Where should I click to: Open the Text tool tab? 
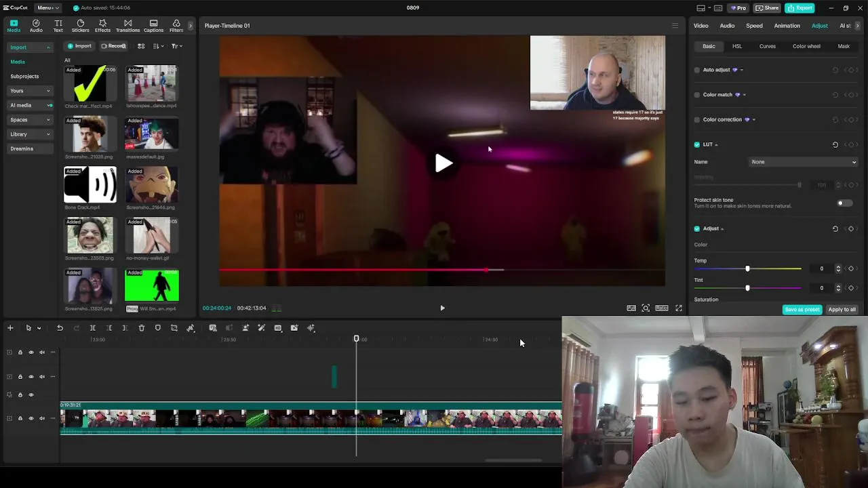(58, 26)
